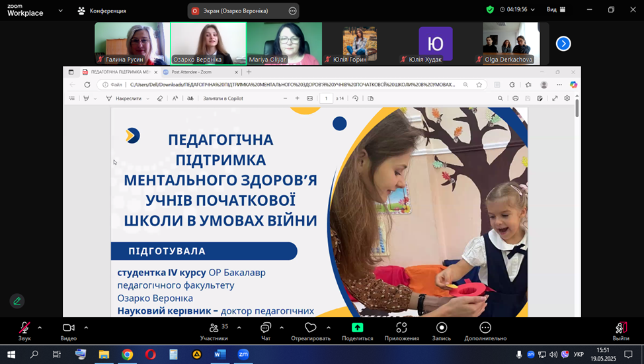This screenshot has height=364, width=644.
Task: Open the Приложения apps icon
Action: 401,328
